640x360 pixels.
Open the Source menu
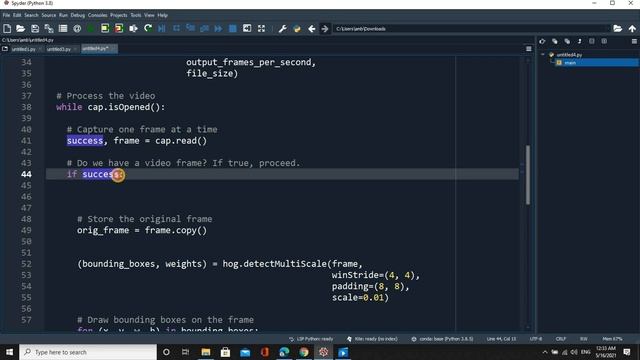[49, 15]
